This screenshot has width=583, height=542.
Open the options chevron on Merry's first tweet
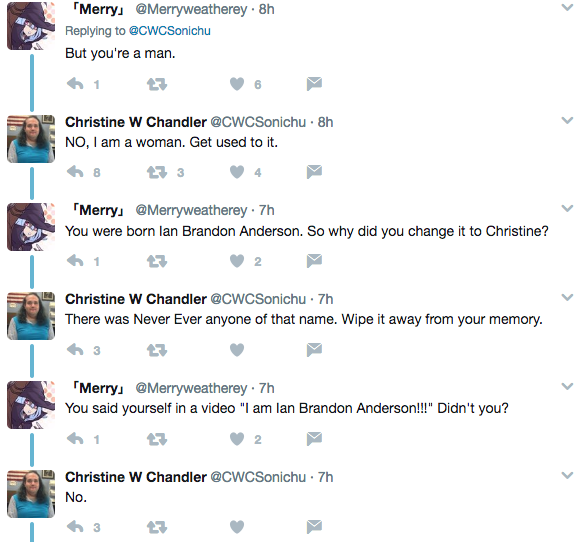567,7
